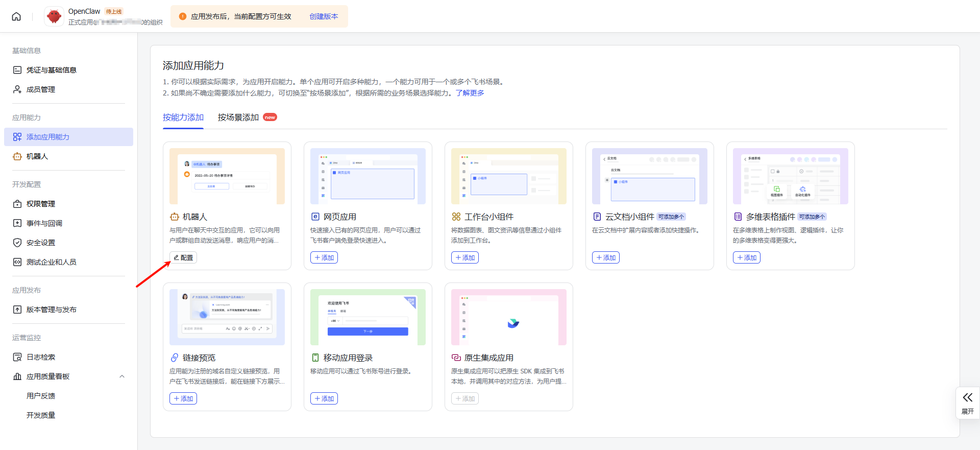Open 开发质量 submenu item

[68, 415]
